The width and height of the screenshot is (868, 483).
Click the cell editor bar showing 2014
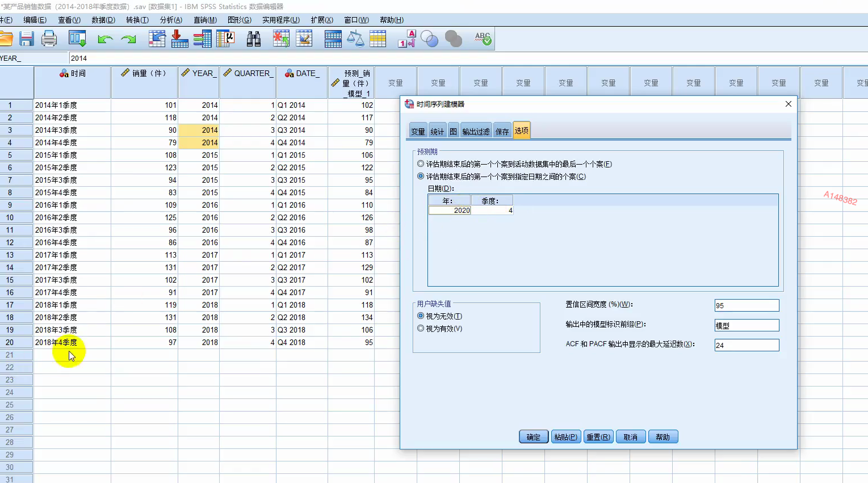468,58
